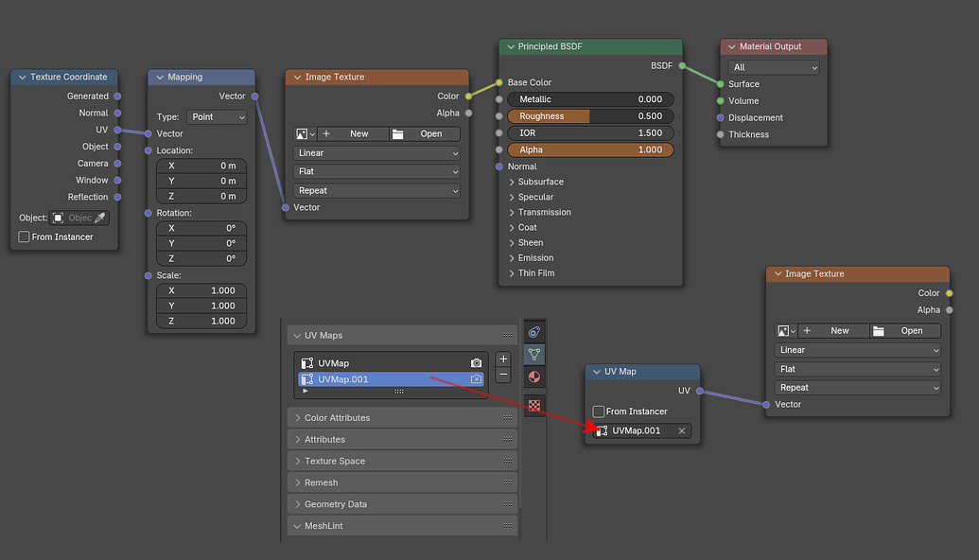
Task: Click active render camera icon for UVMap
Action: click(476, 362)
